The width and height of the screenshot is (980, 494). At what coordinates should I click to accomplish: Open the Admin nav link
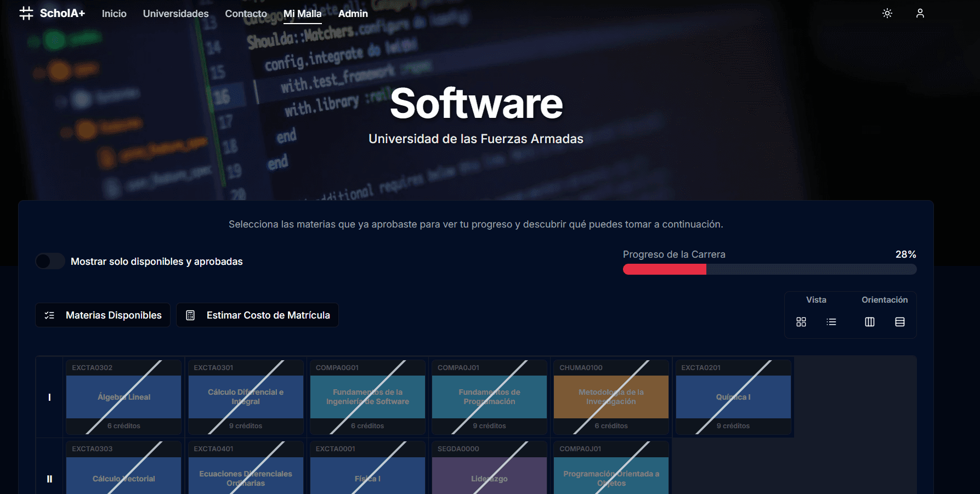point(353,14)
